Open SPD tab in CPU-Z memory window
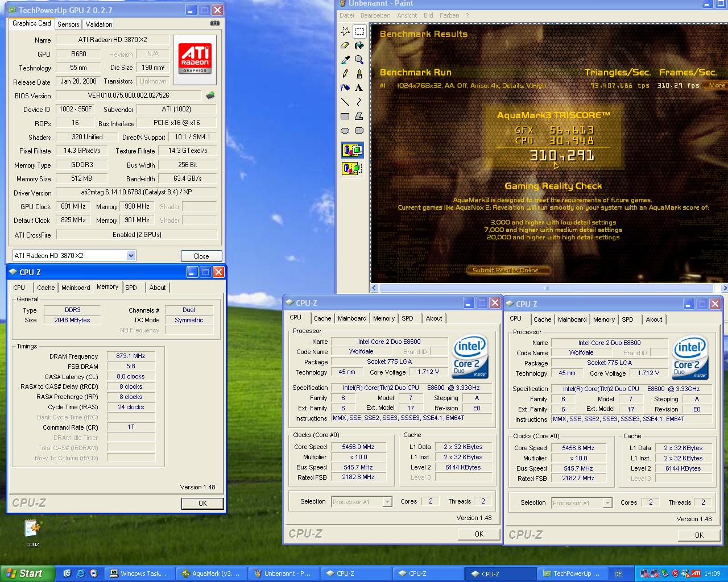Screen dimensions: 728x582 tap(131, 288)
